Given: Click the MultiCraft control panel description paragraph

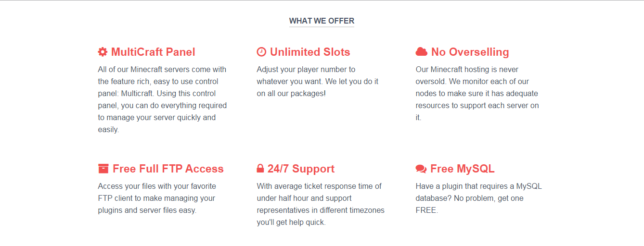Looking at the screenshot, I should 162,99.
